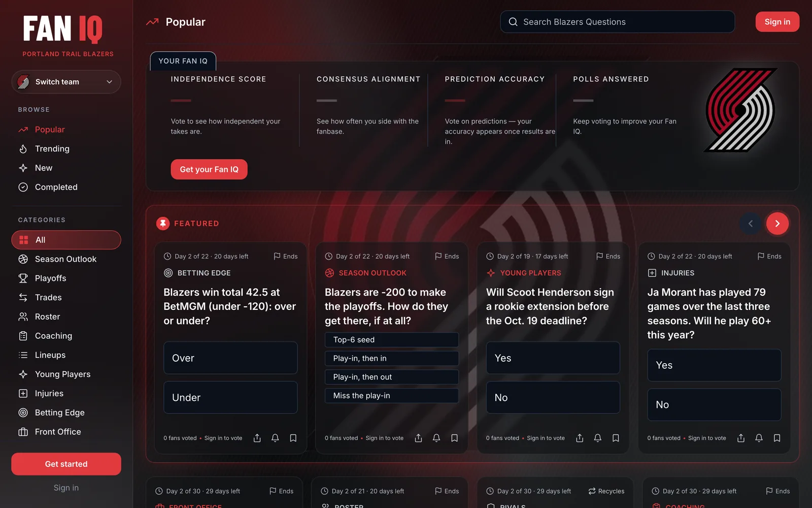Click the top-right Sign in button
The height and width of the screenshot is (508, 812).
click(x=777, y=22)
